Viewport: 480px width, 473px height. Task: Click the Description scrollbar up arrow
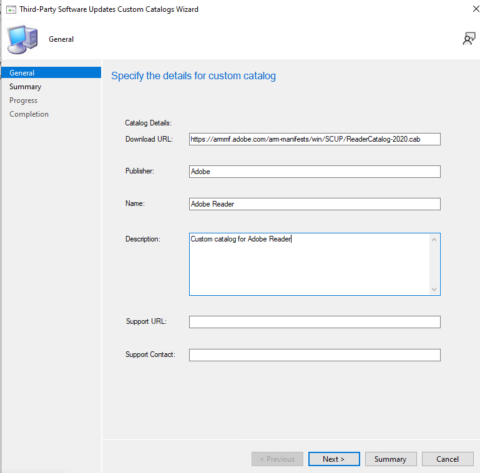point(434,240)
